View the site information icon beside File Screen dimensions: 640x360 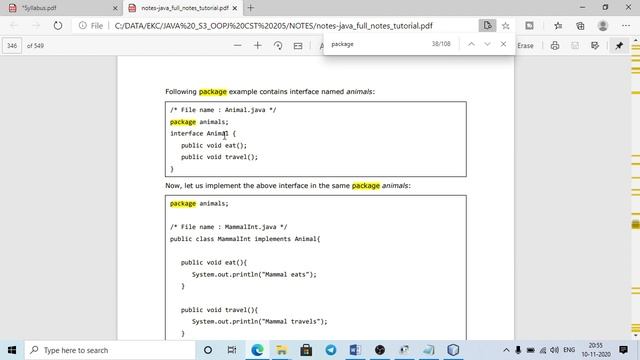click(x=82, y=26)
